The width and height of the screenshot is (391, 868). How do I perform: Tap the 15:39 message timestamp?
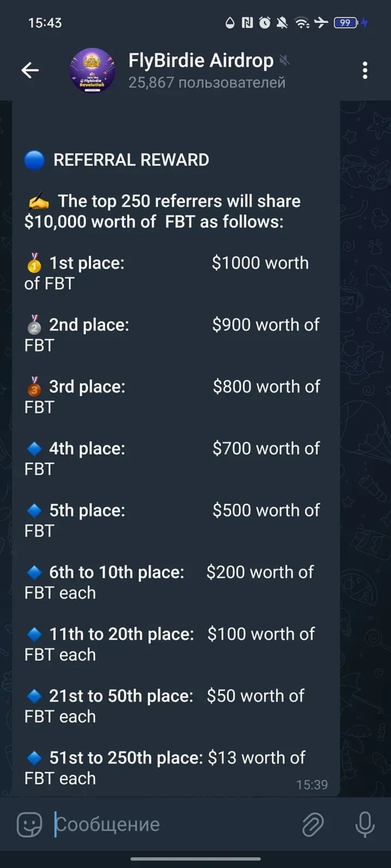point(312,785)
